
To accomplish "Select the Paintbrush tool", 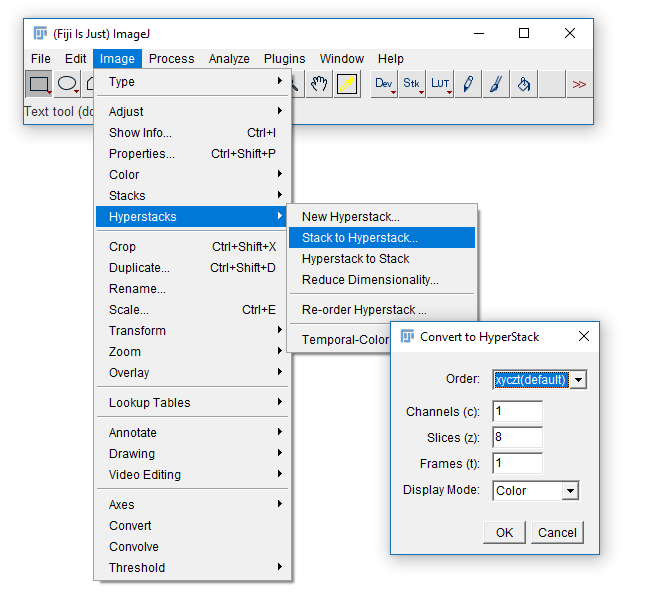I will click(x=496, y=84).
